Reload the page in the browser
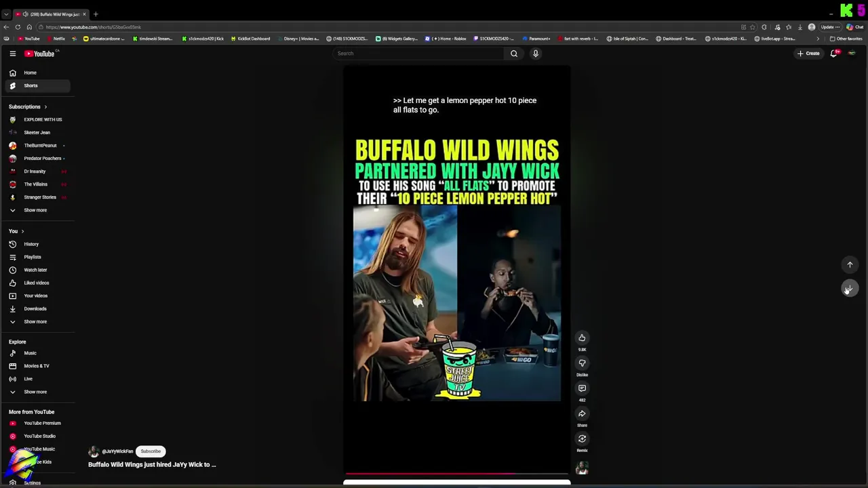Screen dimensions: 868x488 coord(18,27)
